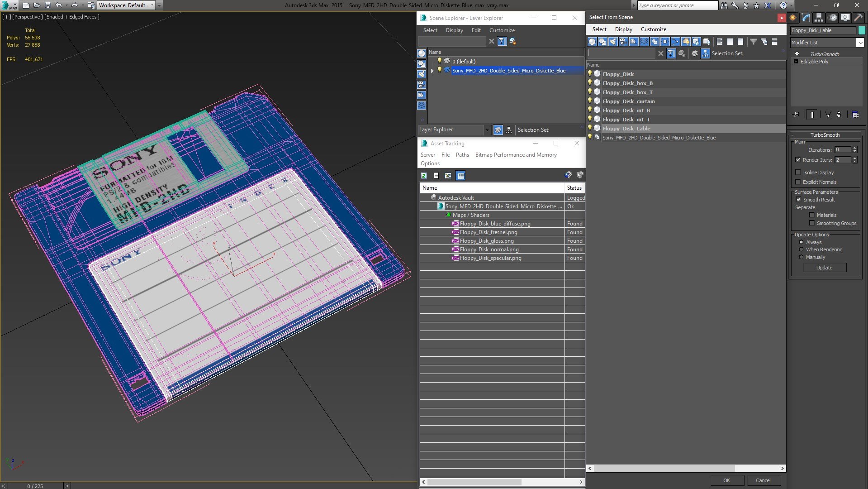The image size is (868, 489).
Task: Toggle Display Cameras filter in Select From Scene
Action: [623, 42]
